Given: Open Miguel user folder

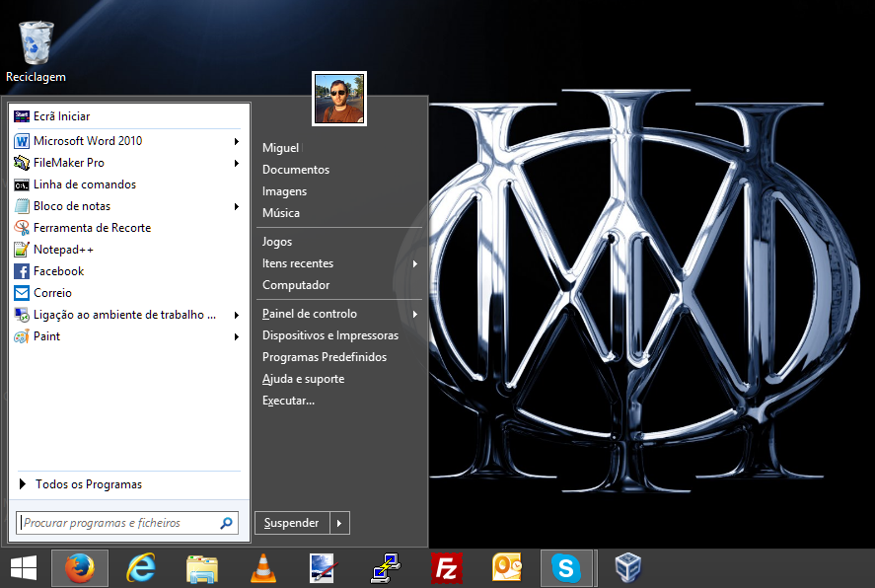Looking at the screenshot, I should [x=281, y=148].
